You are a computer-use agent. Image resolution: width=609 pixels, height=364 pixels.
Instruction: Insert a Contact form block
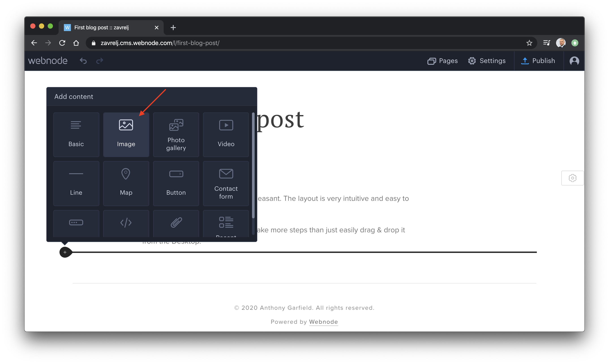(x=226, y=184)
